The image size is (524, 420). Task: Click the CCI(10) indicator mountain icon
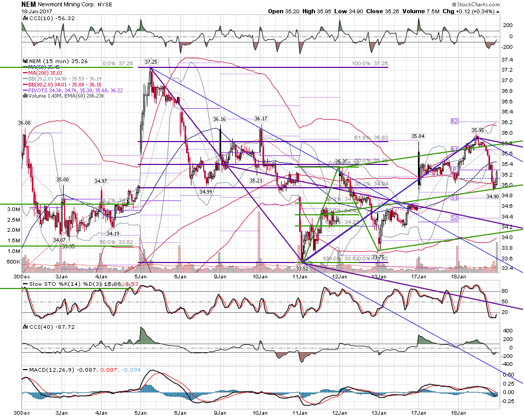pyautogui.click(x=25, y=19)
